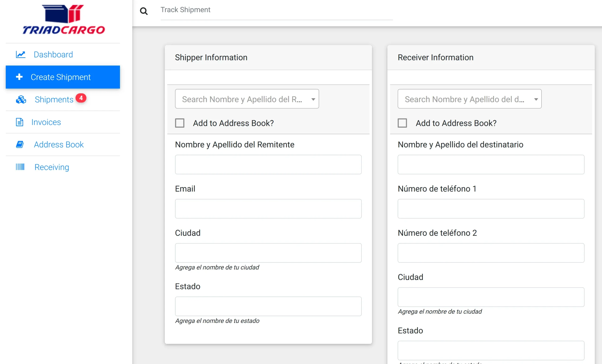The image size is (602, 364).
Task: Focus the Track Shipment search field
Action: click(x=276, y=10)
